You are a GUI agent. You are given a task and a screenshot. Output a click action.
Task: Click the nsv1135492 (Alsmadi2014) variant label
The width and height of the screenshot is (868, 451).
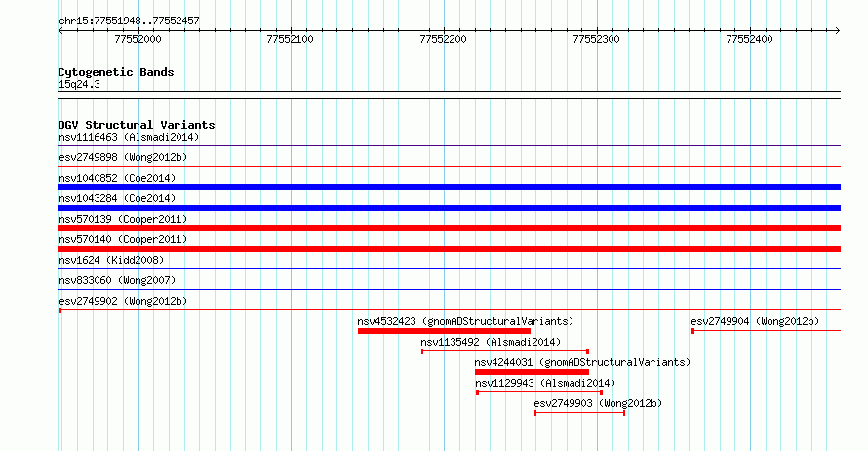[491, 342]
